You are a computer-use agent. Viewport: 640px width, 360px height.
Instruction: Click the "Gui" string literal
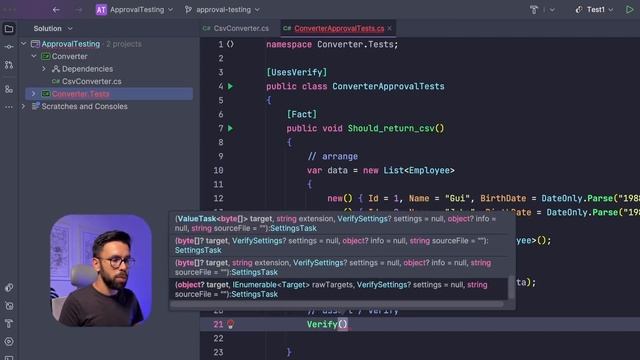click(457, 198)
